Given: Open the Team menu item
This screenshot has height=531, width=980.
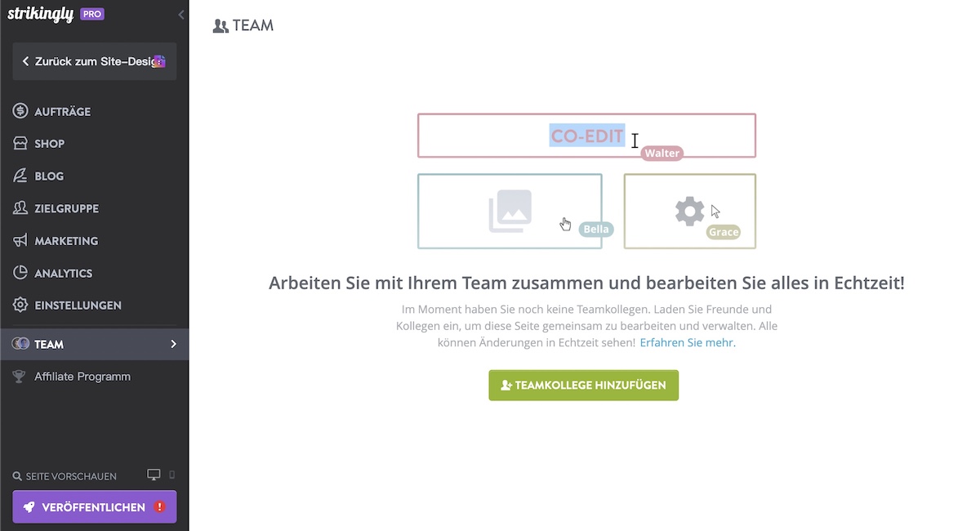Looking at the screenshot, I should point(49,344).
